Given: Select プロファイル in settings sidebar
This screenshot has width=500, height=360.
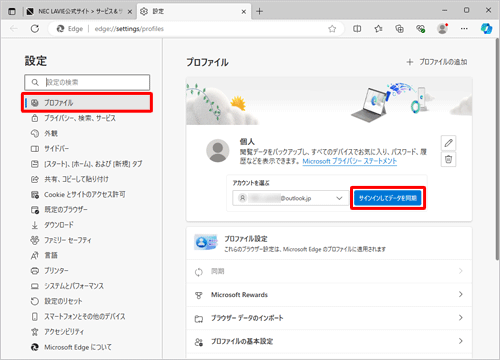Looking at the screenshot, I should point(87,103).
